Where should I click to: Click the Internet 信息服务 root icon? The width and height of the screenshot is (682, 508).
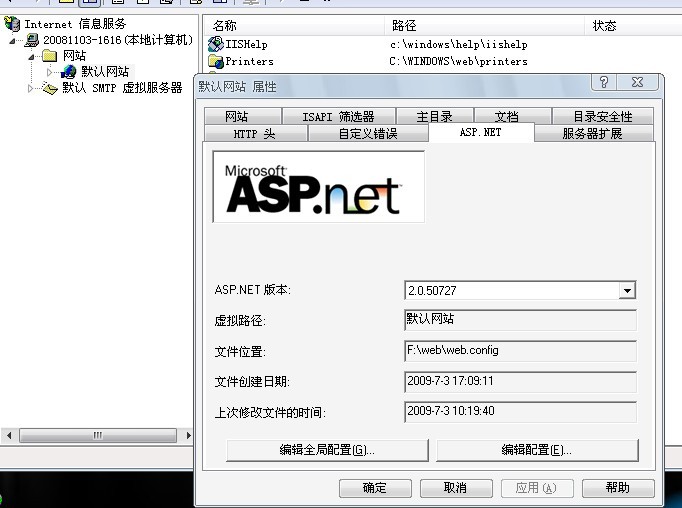pos(12,24)
